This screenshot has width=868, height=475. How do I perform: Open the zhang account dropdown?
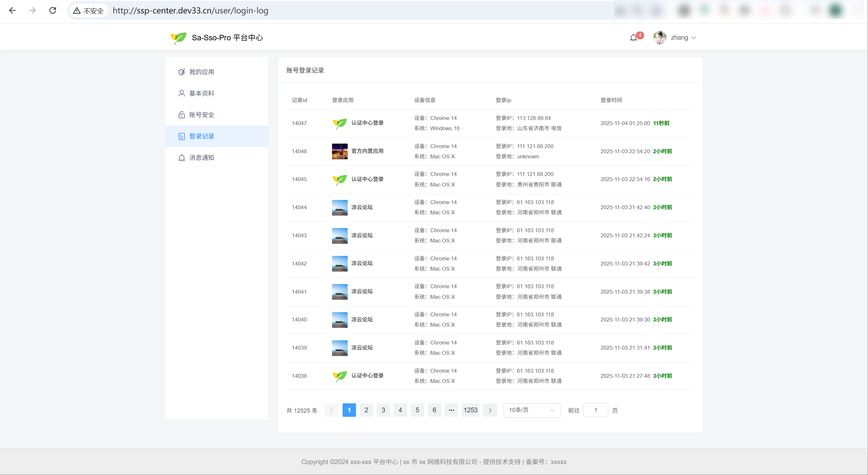(x=683, y=38)
